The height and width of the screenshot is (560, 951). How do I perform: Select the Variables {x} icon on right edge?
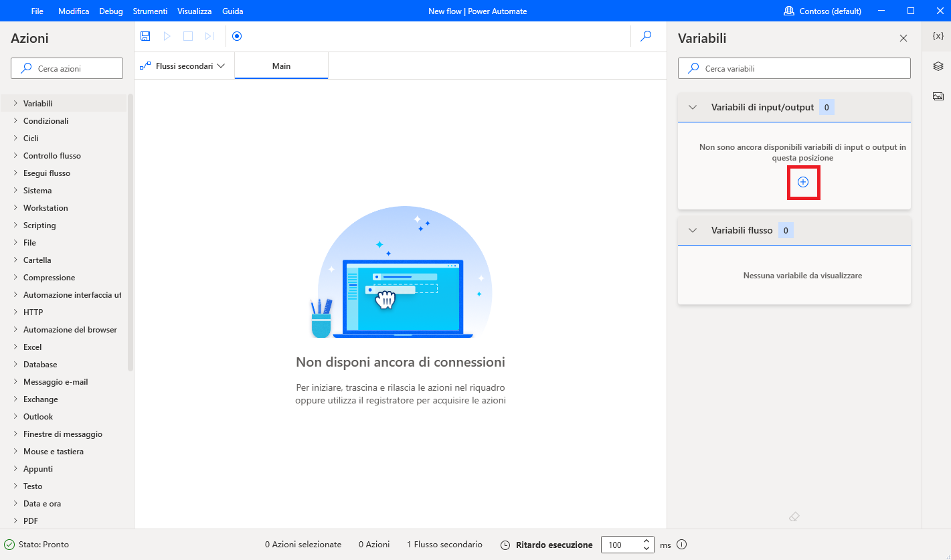(x=938, y=37)
